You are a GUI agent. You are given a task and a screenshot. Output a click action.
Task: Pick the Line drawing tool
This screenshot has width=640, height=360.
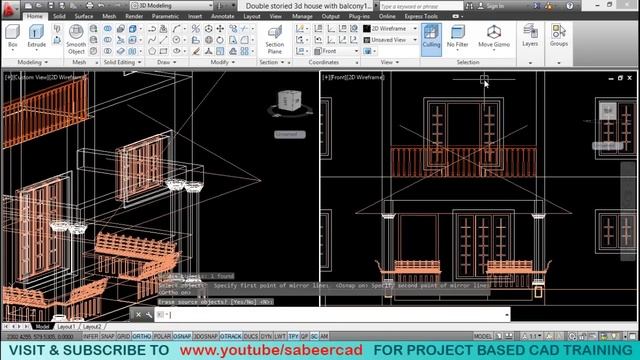pyautogui.click(x=163, y=40)
